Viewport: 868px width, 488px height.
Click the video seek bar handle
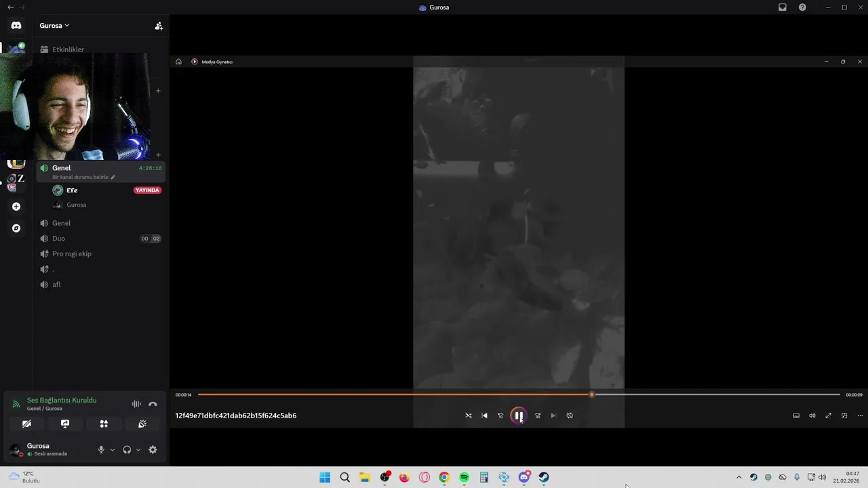(x=591, y=394)
